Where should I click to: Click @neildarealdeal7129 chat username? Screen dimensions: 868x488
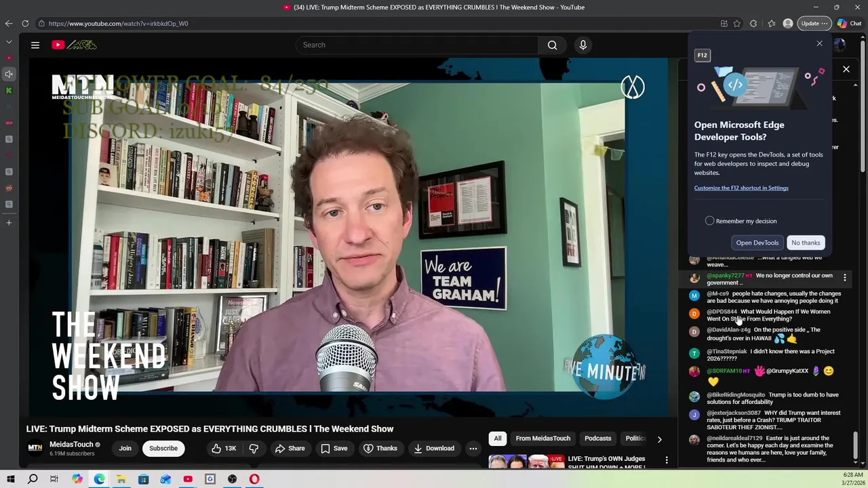(735, 439)
